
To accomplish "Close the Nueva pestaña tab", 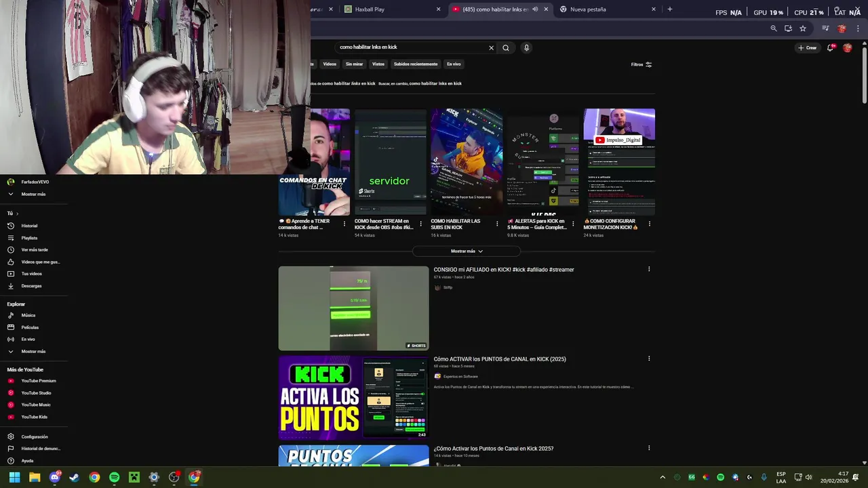I will click(x=654, y=9).
